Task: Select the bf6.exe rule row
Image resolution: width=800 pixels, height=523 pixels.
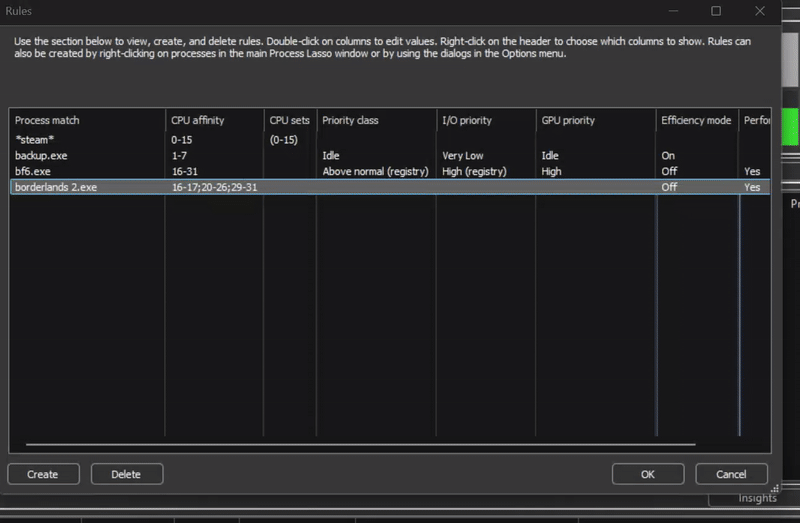Action: click(32, 171)
